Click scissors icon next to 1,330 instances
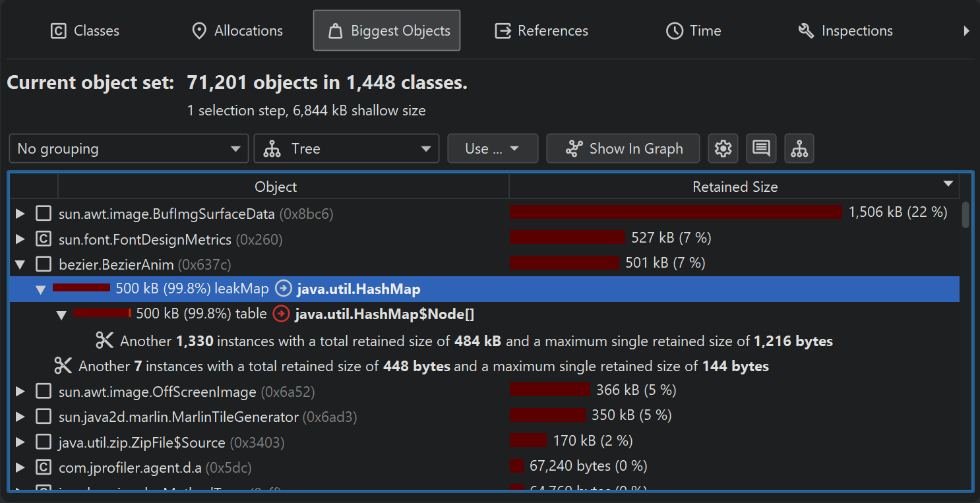980x503 pixels. pyautogui.click(x=105, y=341)
